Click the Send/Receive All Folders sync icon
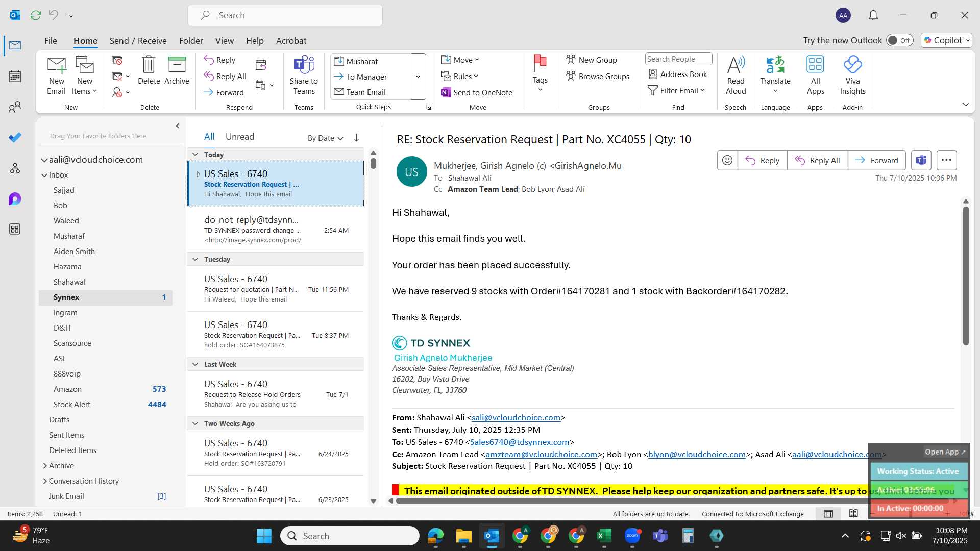 click(35, 15)
